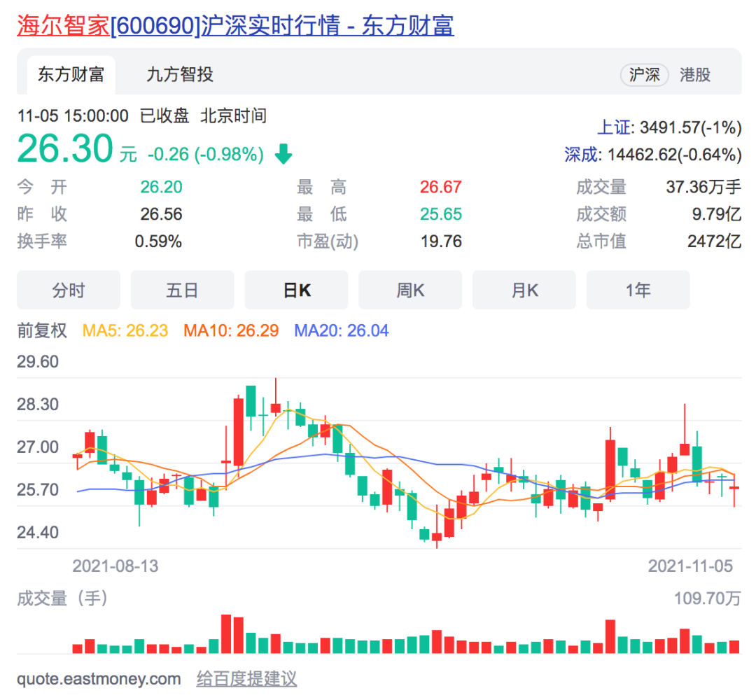The image size is (756, 700).
Task: Click the tallest volume bar in 成交量 chart
Action: (x=225, y=633)
